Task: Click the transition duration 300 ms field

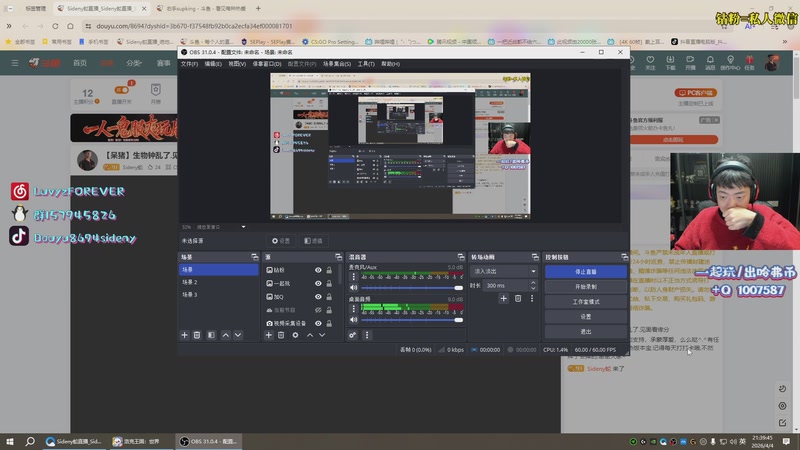Action: coord(505,286)
